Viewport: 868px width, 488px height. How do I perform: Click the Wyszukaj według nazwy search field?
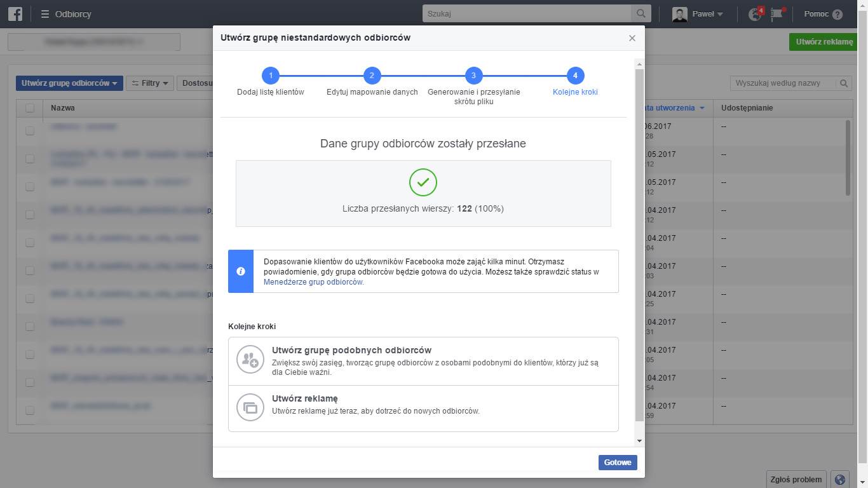pos(784,83)
